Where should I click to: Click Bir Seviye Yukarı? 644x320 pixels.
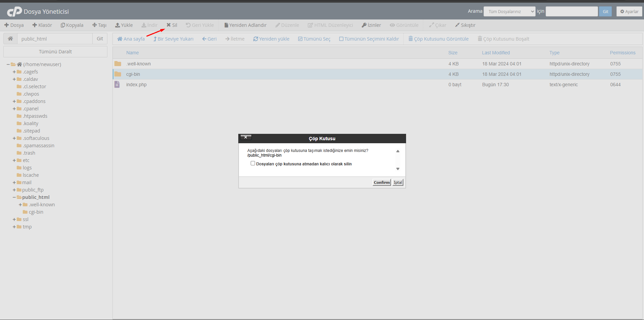coord(174,39)
